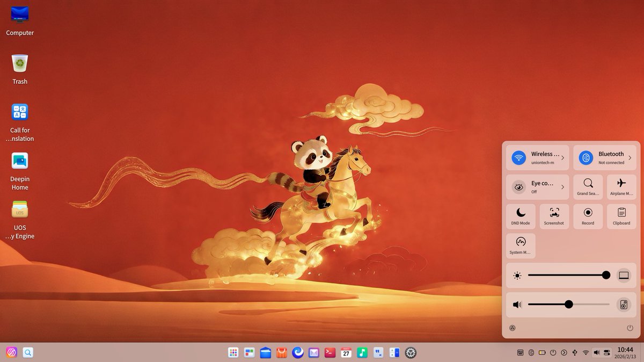
Task: Open the multitasking view from the dock
Action: click(249, 352)
